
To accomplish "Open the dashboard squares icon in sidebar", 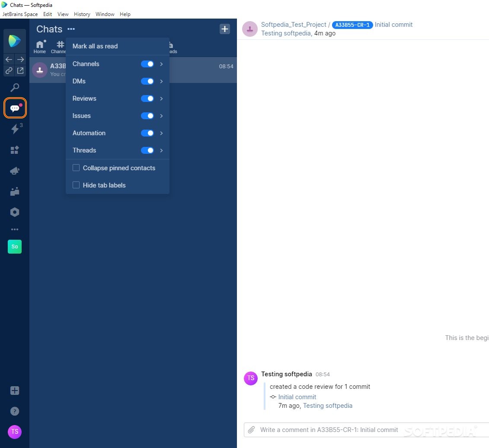I will coord(15,150).
